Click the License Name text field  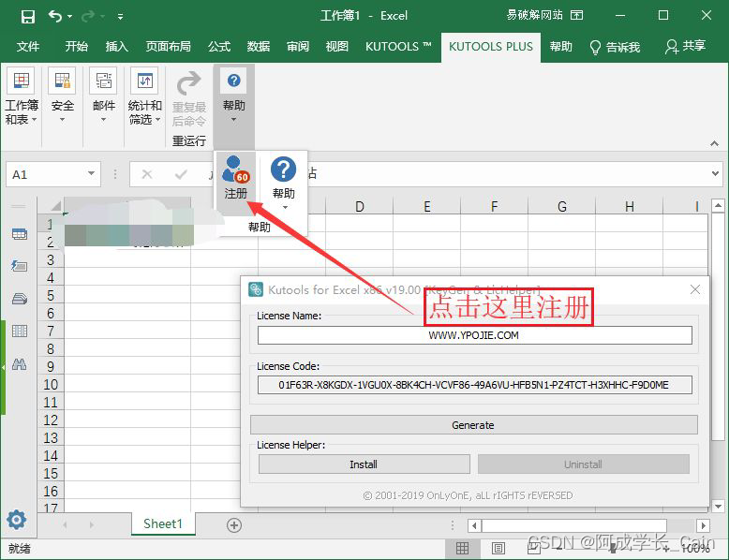475,335
